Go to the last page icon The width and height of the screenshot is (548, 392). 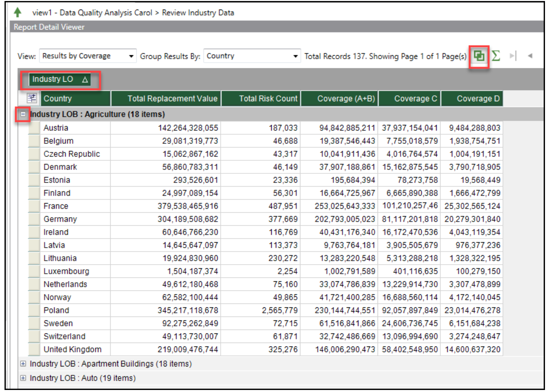point(513,56)
